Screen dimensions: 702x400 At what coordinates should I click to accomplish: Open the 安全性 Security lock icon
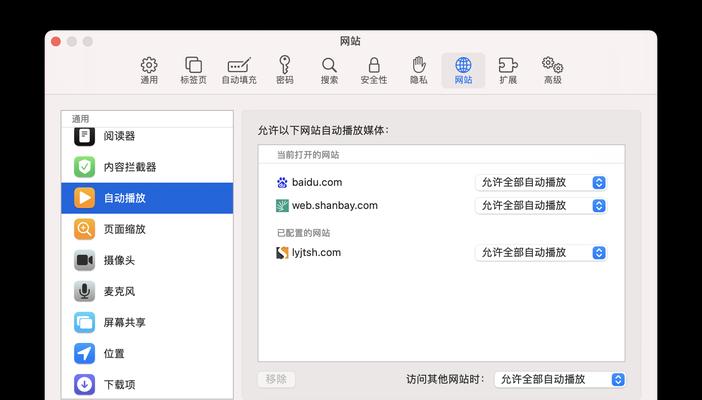click(x=374, y=70)
